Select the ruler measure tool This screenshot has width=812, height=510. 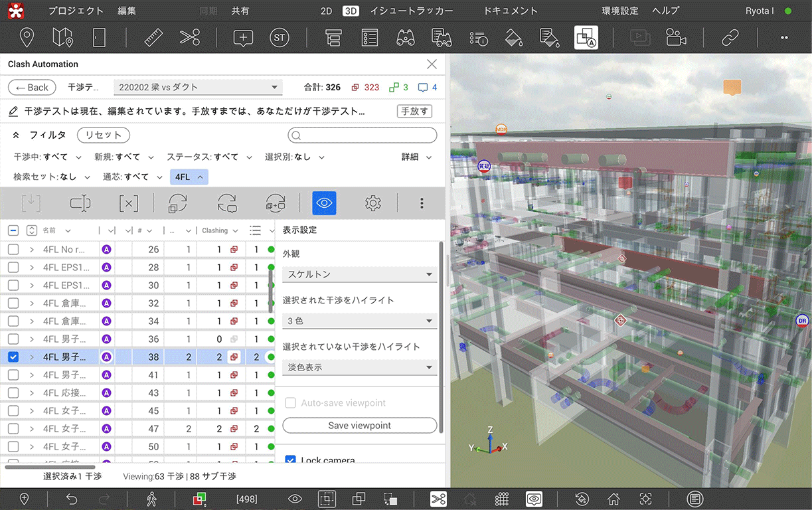point(153,37)
